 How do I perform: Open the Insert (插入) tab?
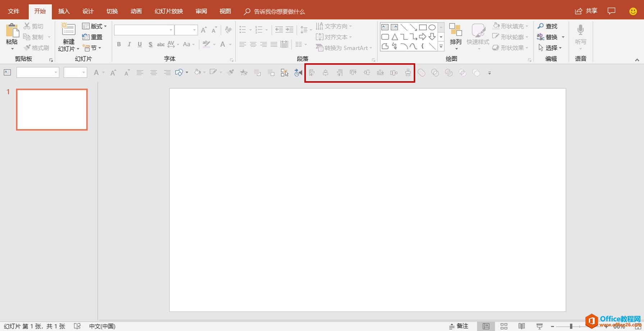64,11
